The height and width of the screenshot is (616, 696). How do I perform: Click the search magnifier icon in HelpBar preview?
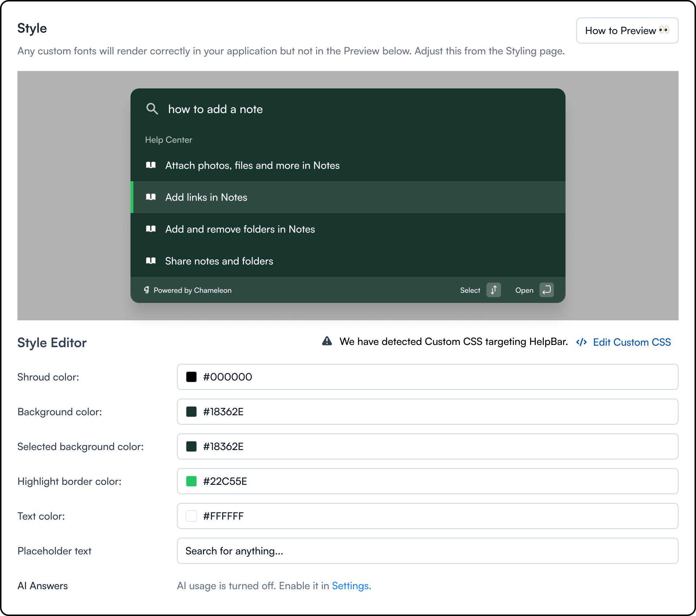coord(152,109)
